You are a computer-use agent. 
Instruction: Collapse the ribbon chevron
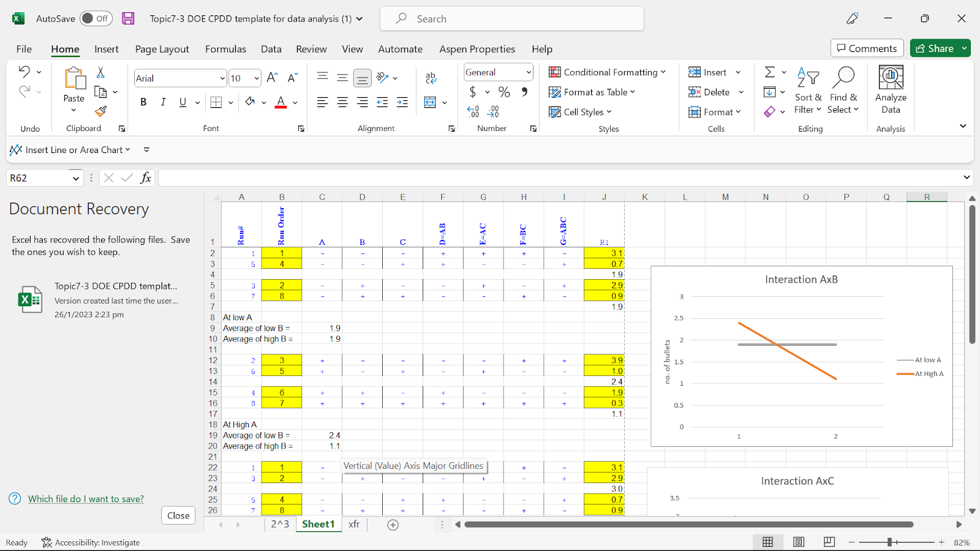(x=963, y=126)
